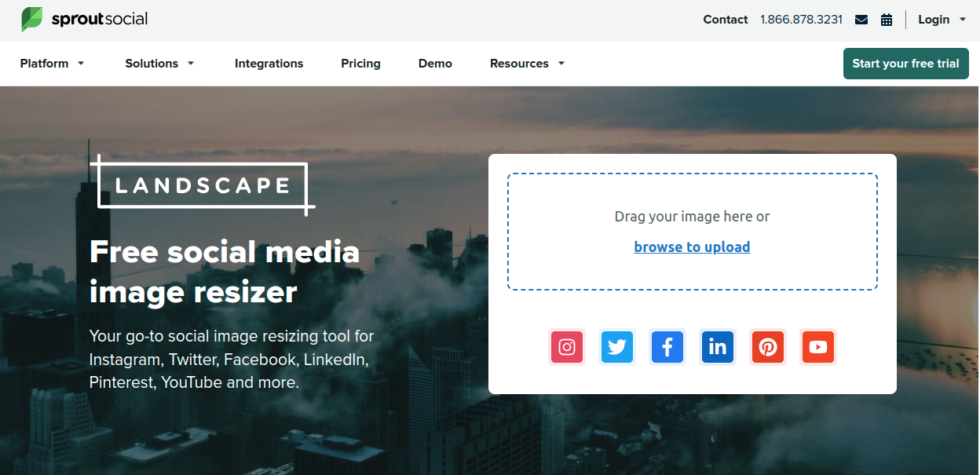Select the Instagram icon

coord(567,347)
